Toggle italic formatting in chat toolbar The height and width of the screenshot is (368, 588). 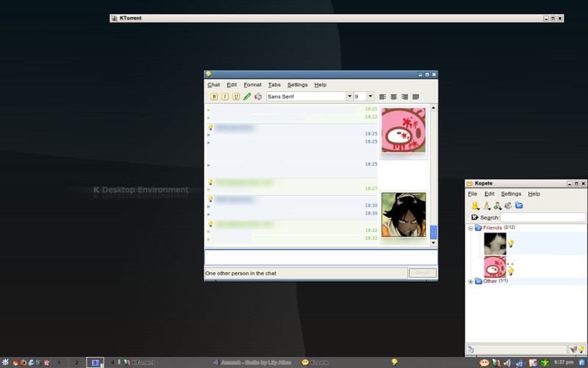(x=225, y=96)
